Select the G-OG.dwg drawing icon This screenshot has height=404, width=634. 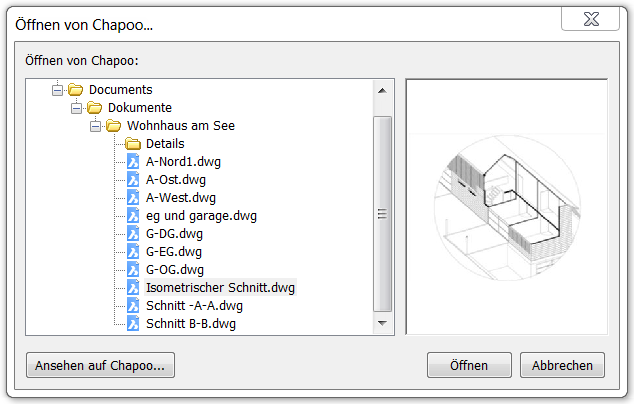coord(133,269)
